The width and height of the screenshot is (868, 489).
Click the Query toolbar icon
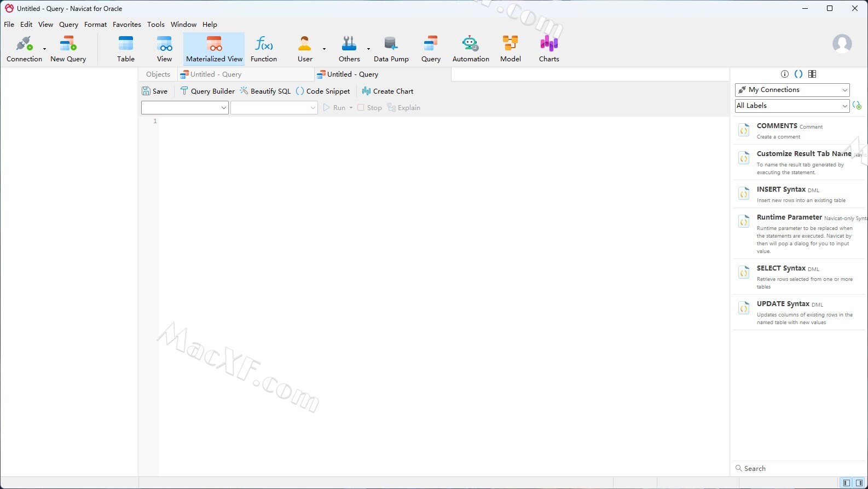pos(431,49)
